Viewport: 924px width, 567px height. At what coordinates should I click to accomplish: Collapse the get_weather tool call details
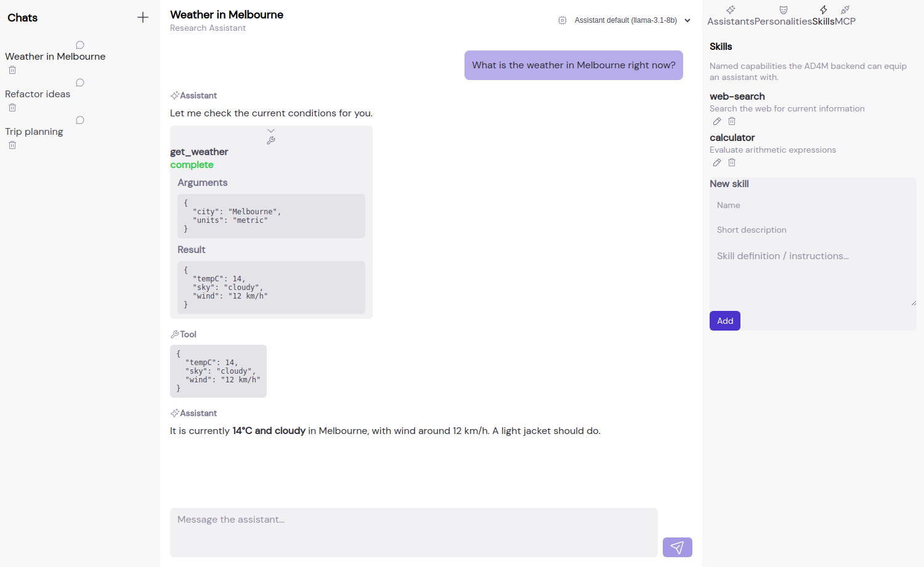(x=271, y=131)
